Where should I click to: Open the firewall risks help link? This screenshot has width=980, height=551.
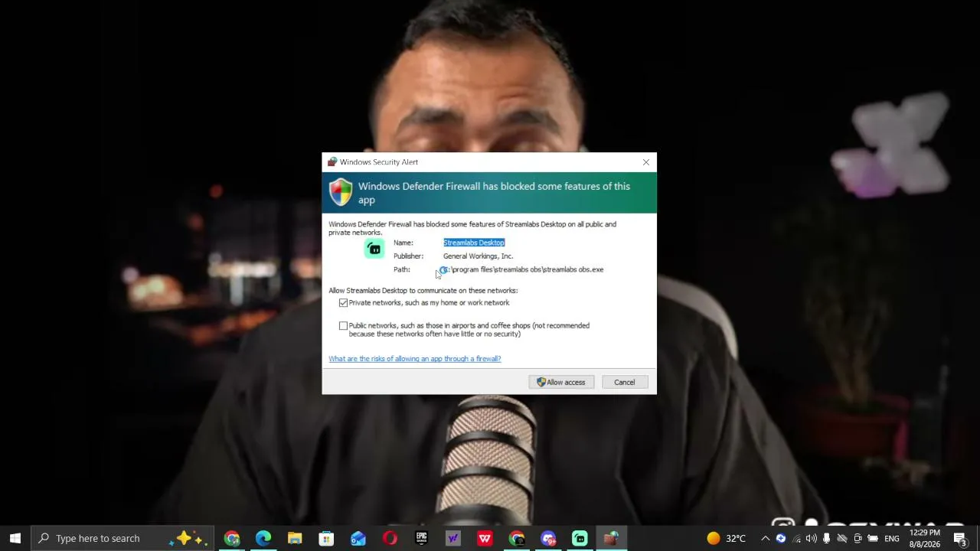pyautogui.click(x=415, y=359)
